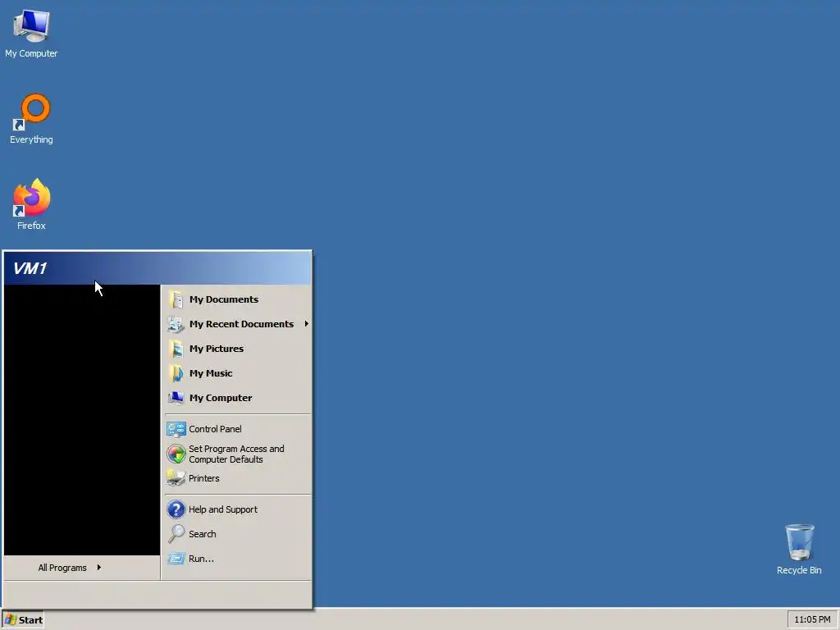Screen dimensions: 840x630
Task: Expand the My Recent Documents submenu arrow
Action: pyautogui.click(x=307, y=323)
